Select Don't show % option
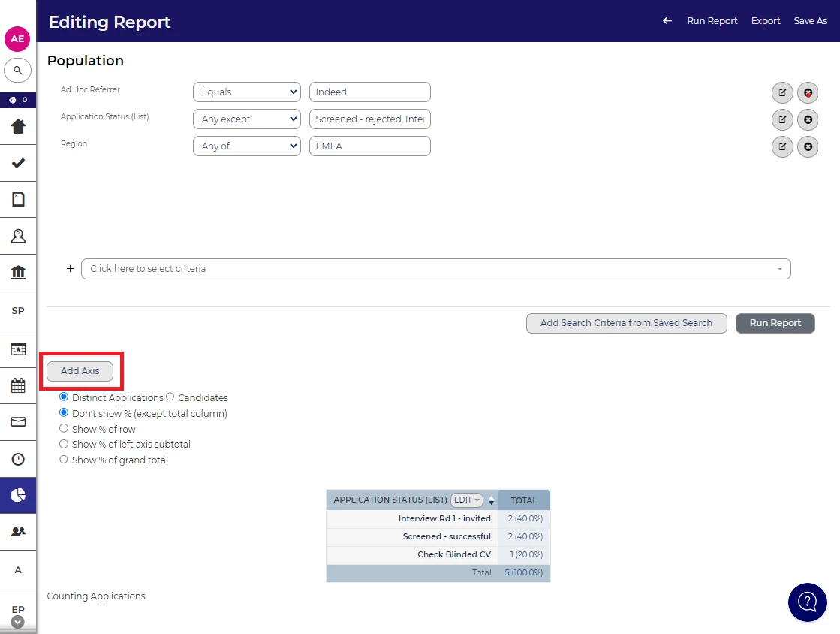 tap(64, 413)
